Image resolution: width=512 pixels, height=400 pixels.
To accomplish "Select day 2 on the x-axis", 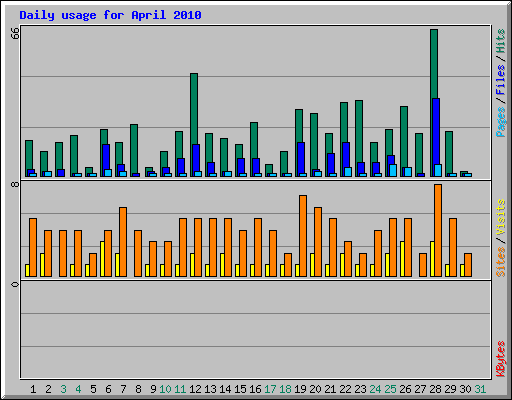I will 48,389.
